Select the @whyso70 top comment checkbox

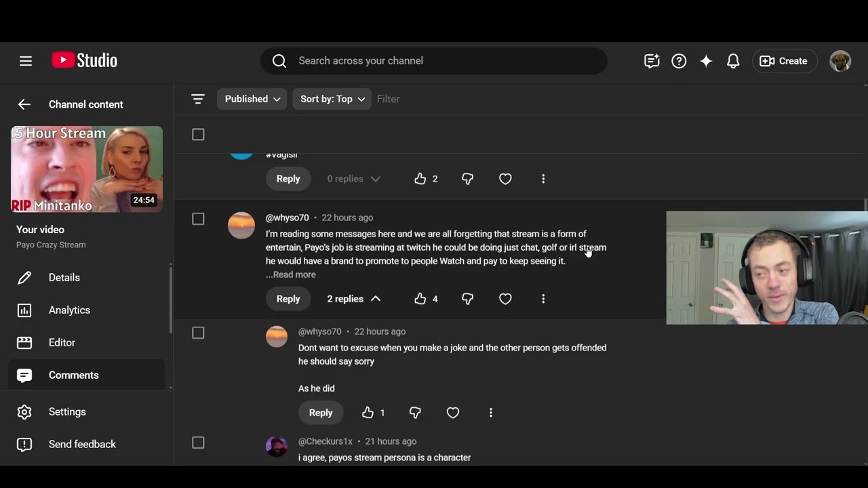[198, 219]
